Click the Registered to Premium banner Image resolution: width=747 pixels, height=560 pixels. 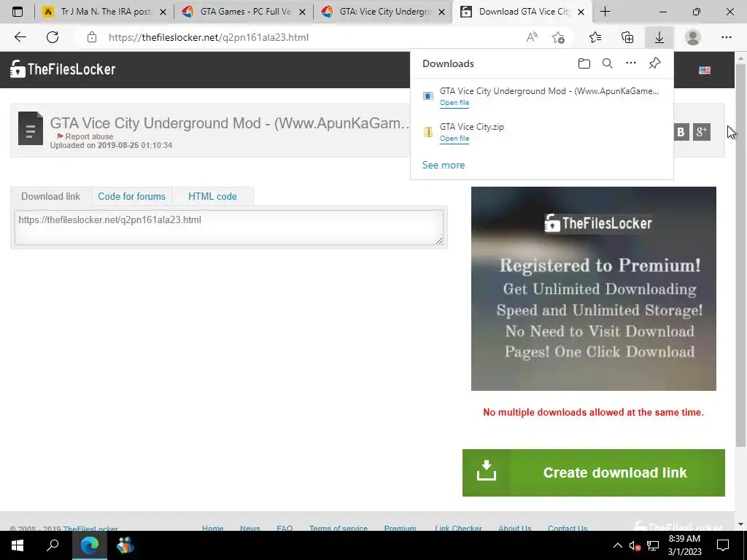click(x=594, y=289)
